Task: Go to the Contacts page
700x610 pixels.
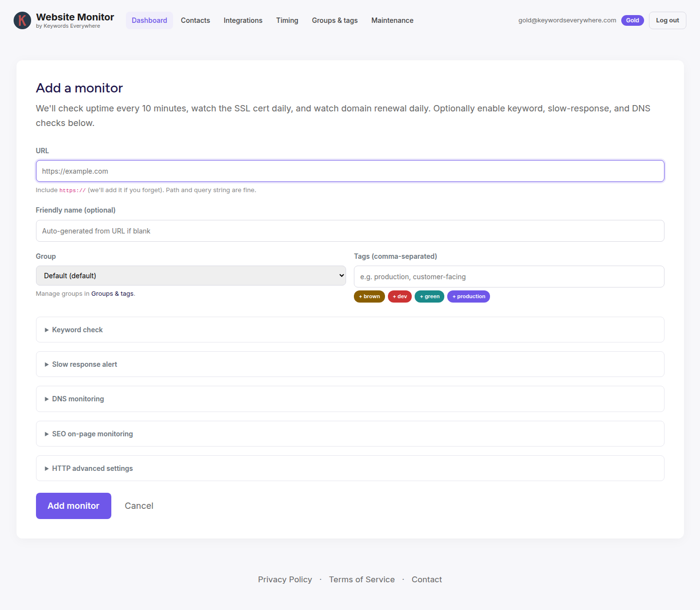Action: [x=195, y=20]
